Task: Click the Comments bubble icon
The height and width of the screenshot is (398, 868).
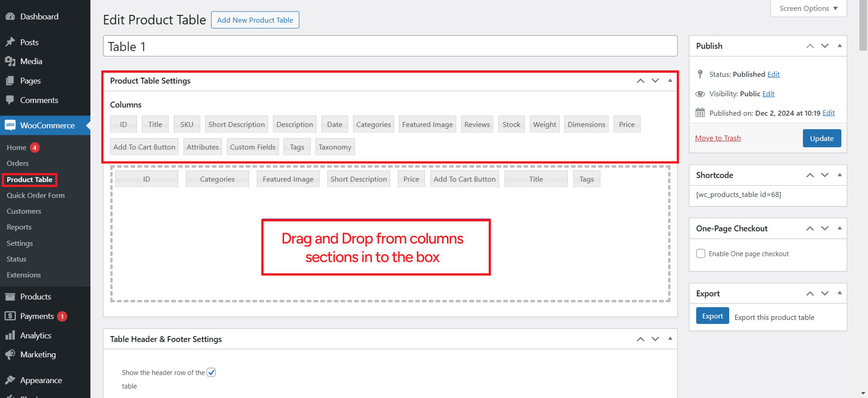Action: (x=10, y=100)
